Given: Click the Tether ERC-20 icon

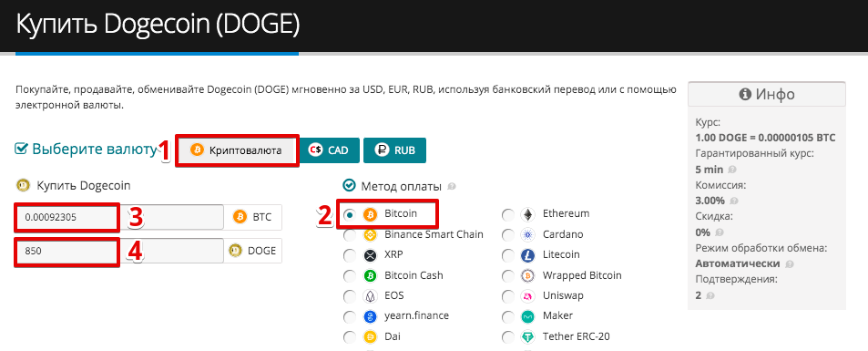Looking at the screenshot, I should [527, 337].
